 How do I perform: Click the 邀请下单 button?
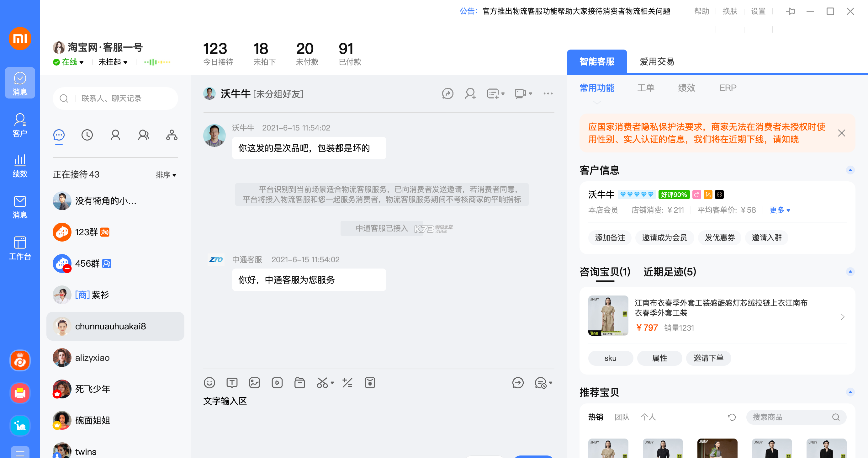708,358
